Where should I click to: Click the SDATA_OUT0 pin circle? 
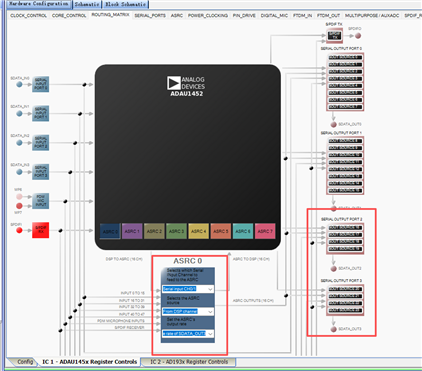[x=333, y=124]
